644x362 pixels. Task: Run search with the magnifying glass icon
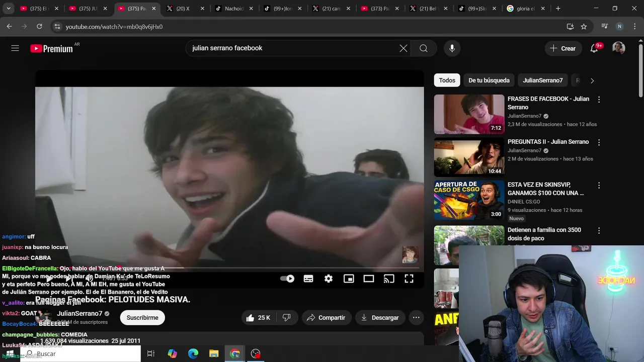pyautogui.click(x=424, y=48)
